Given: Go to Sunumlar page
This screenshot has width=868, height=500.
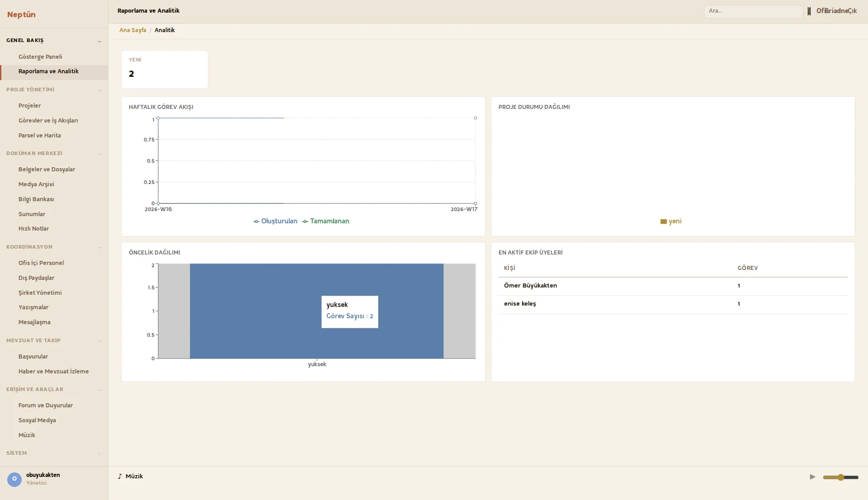Looking at the screenshot, I should 54,214.
